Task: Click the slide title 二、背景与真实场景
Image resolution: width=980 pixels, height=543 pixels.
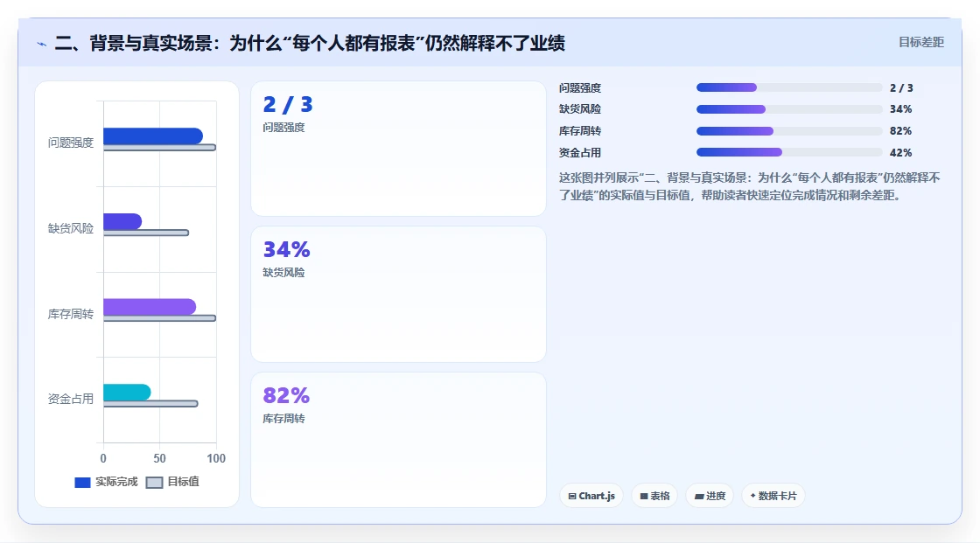Action: [x=310, y=43]
